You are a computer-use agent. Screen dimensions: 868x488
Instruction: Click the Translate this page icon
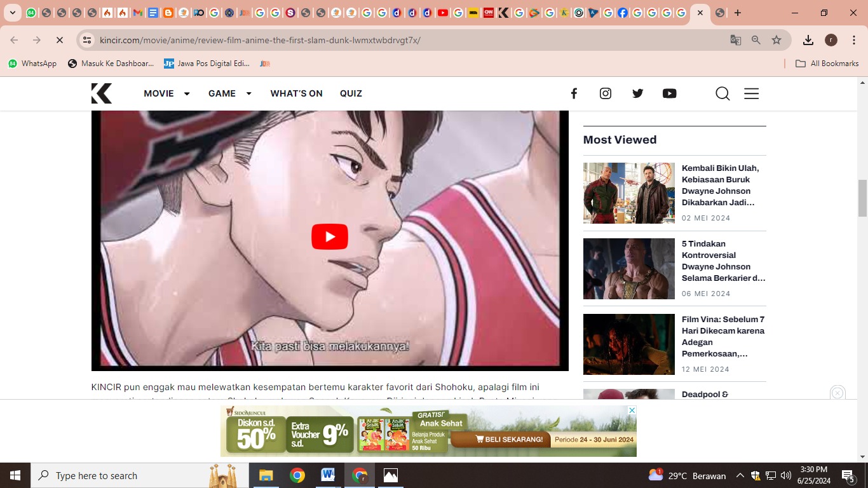[736, 40]
